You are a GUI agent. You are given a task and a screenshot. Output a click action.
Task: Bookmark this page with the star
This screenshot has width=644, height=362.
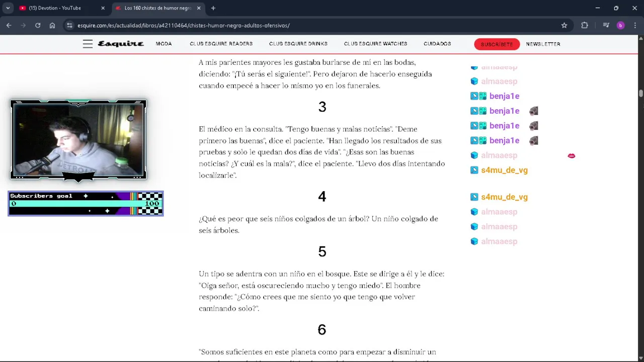(564, 25)
